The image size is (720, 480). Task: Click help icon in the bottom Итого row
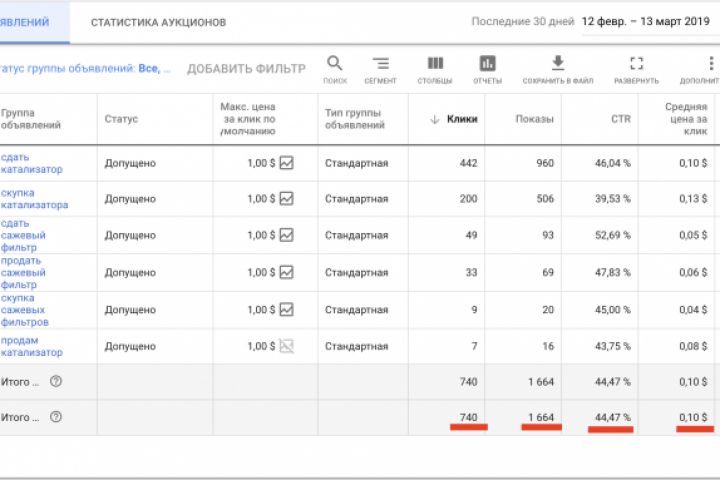coord(56,417)
